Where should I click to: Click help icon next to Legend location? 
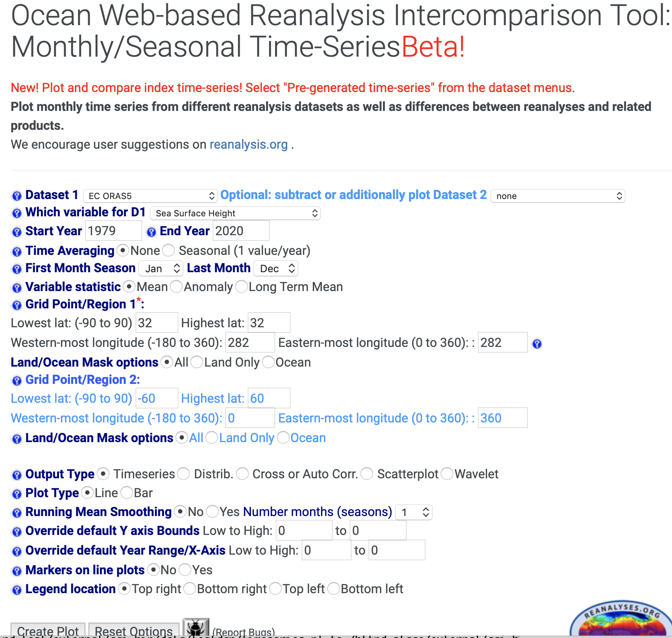(x=17, y=590)
